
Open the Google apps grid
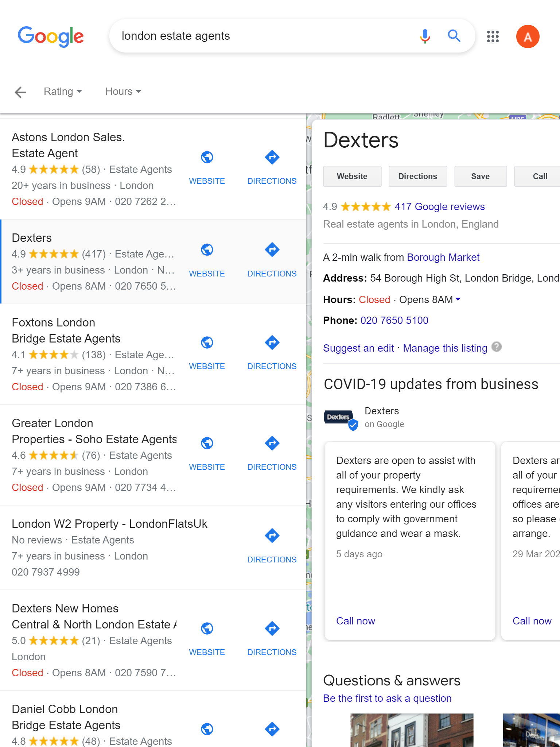(493, 36)
